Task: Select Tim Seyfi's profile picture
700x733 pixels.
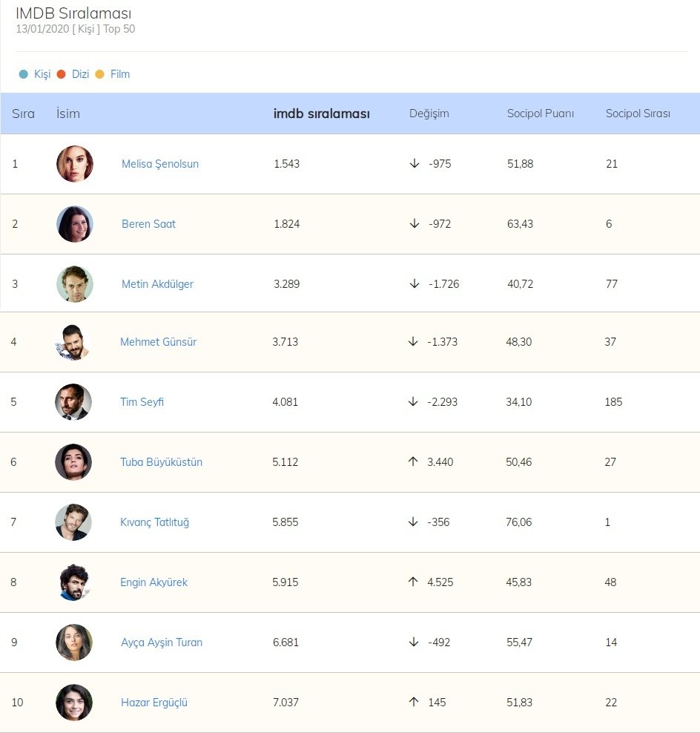Action: pos(73,402)
